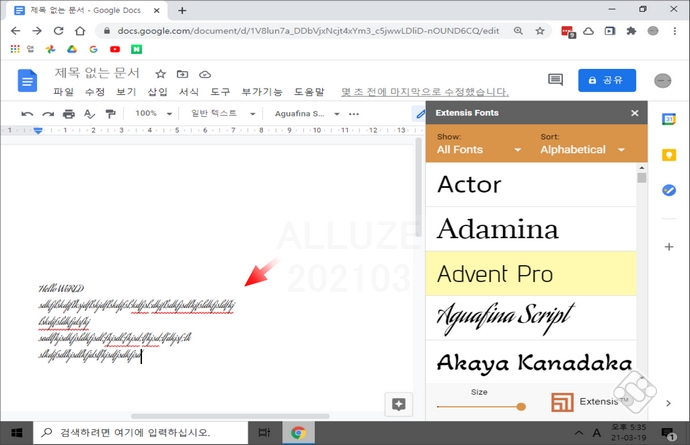The image size is (690, 445).
Task: Open Google Keep side panel icon
Action: click(669, 154)
